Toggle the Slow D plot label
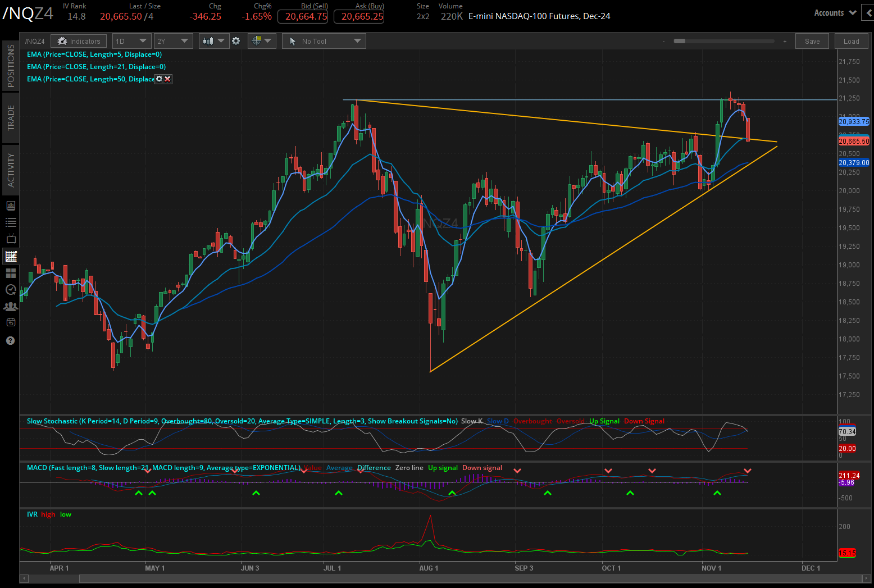 point(498,421)
